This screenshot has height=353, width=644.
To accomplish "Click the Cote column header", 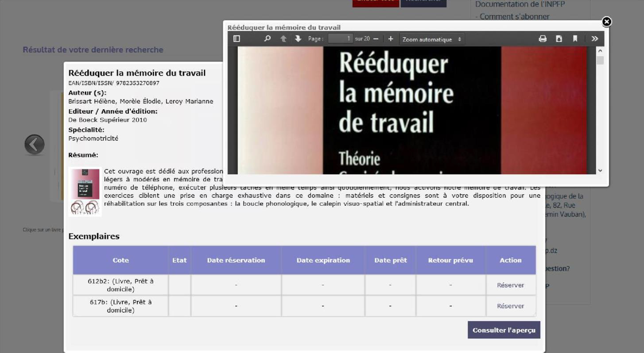I will click(x=120, y=260).
